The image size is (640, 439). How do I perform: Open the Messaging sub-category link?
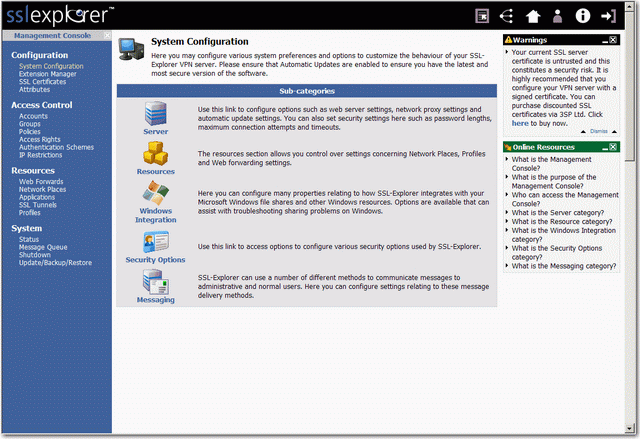tap(156, 299)
